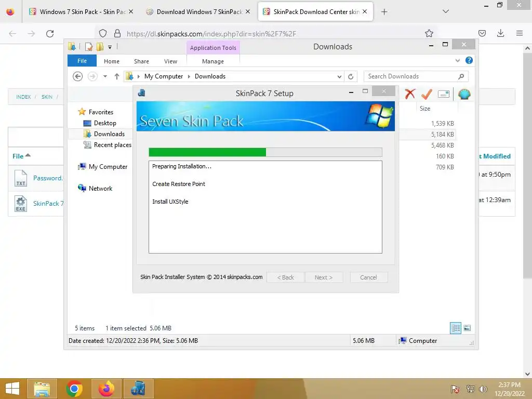The height and width of the screenshot is (399, 532).
Task: Click the installation progress bar
Action: click(x=265, y=152)
